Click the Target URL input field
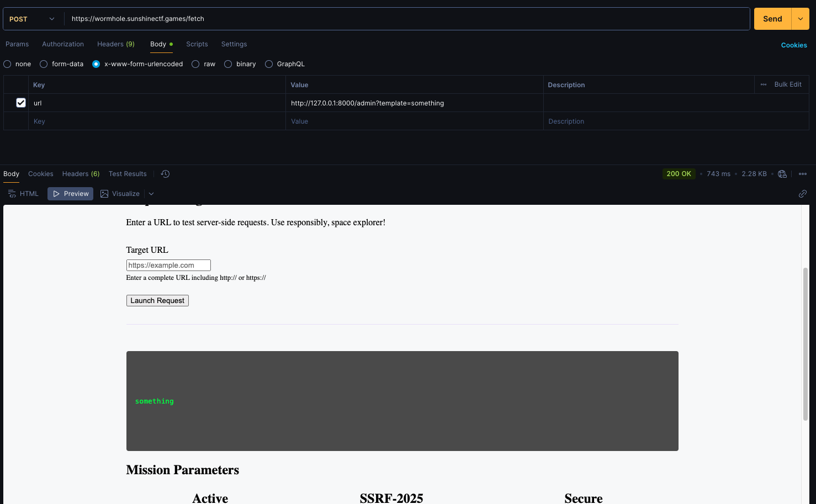The image size is (816, 504). [168, 266]
